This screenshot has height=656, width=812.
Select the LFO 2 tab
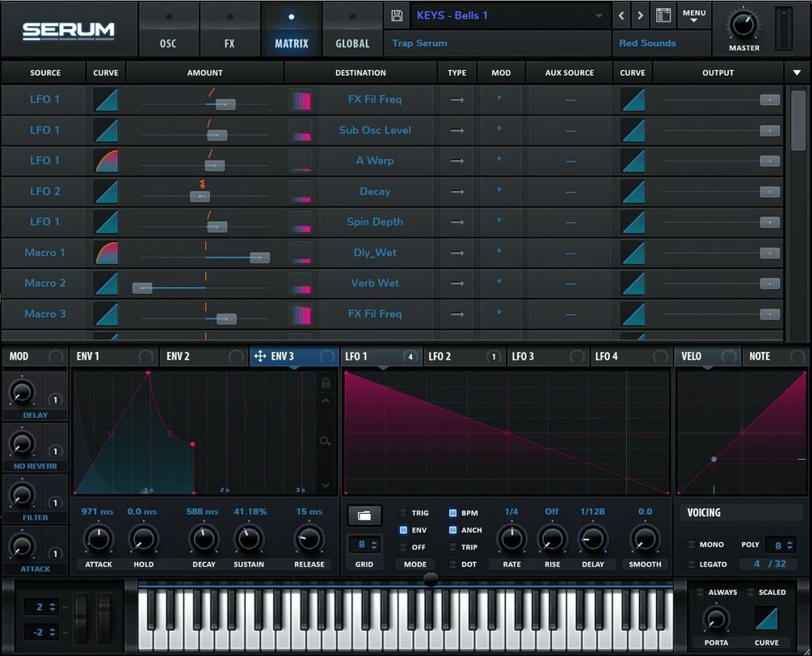(x=464, y=356)
